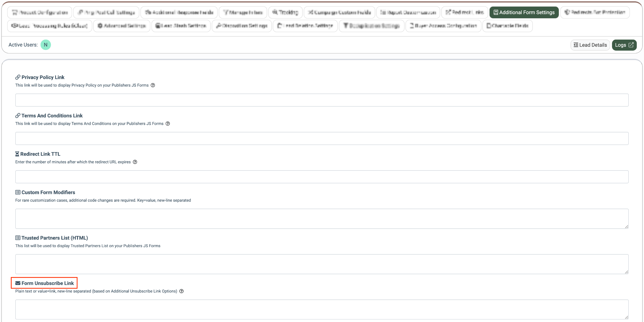The width and height of the screenshot is (644, 322).
Task: Click the resize handle of Custom Form Modifiers textarea
Action: coord(626,226)
